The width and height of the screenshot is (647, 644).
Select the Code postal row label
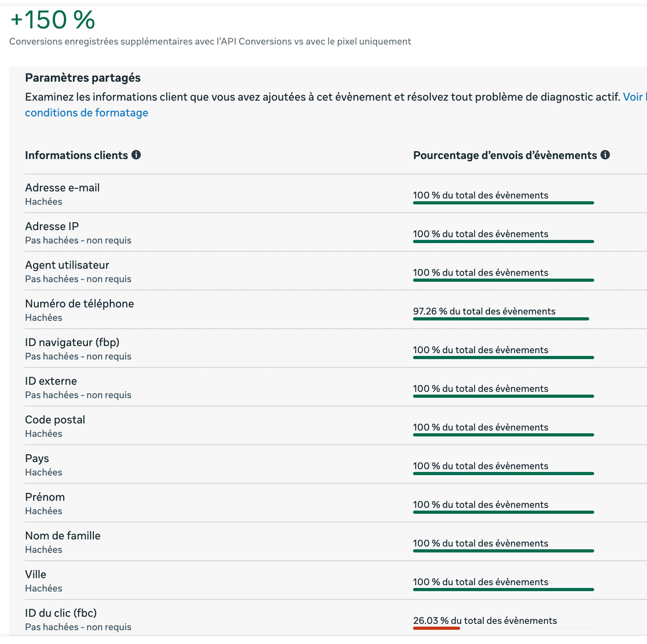point(55,419)
